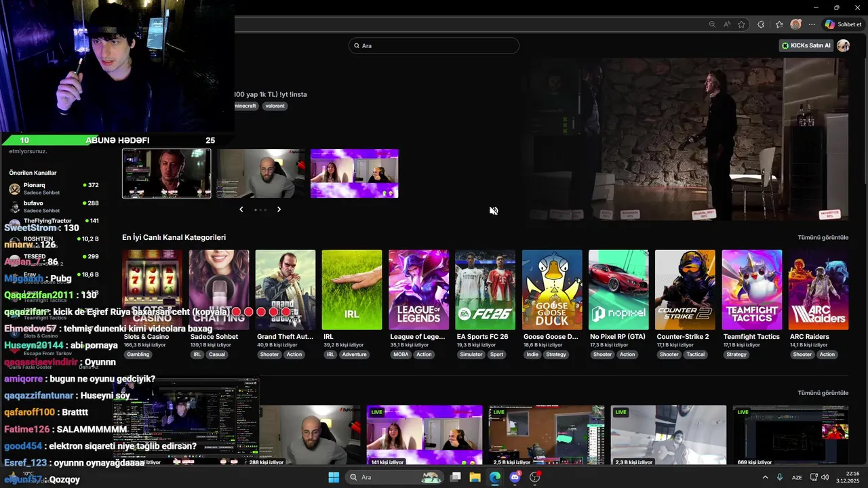Image resolution: width=868 pixels, height=488 pixels.
Task: Open Task View on taskbar
Action: (x=456, y=477)
